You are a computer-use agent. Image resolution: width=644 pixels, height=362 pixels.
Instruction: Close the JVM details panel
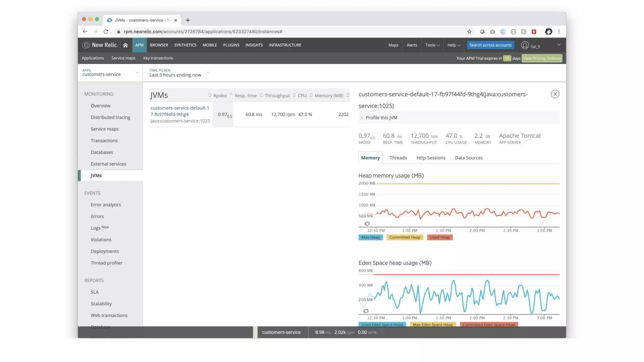(x=555, y=94)
